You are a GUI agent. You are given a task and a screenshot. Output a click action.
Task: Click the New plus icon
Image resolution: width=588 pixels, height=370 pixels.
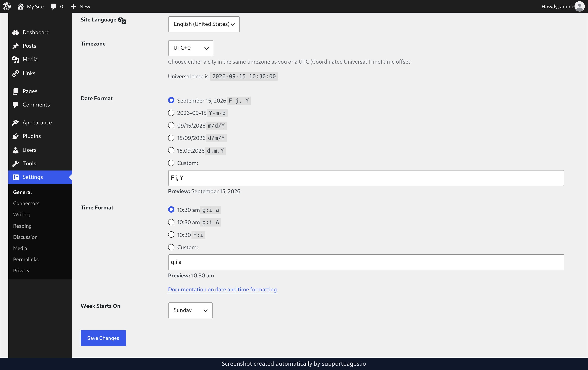73,7
